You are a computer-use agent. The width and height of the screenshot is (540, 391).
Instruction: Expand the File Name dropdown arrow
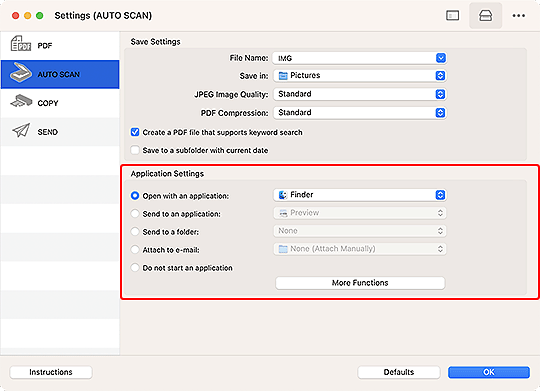pyautogui.click(x=440, y=58)
